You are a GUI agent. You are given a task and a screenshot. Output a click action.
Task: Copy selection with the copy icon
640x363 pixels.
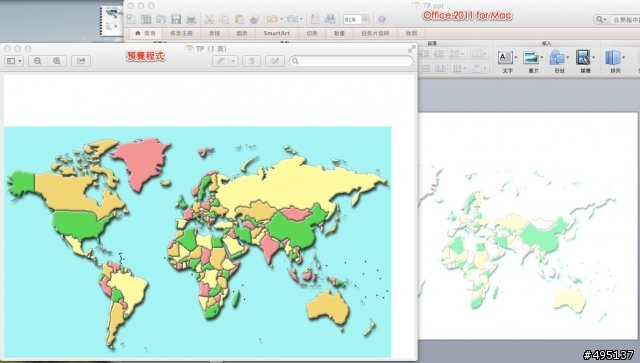point(224,19)
